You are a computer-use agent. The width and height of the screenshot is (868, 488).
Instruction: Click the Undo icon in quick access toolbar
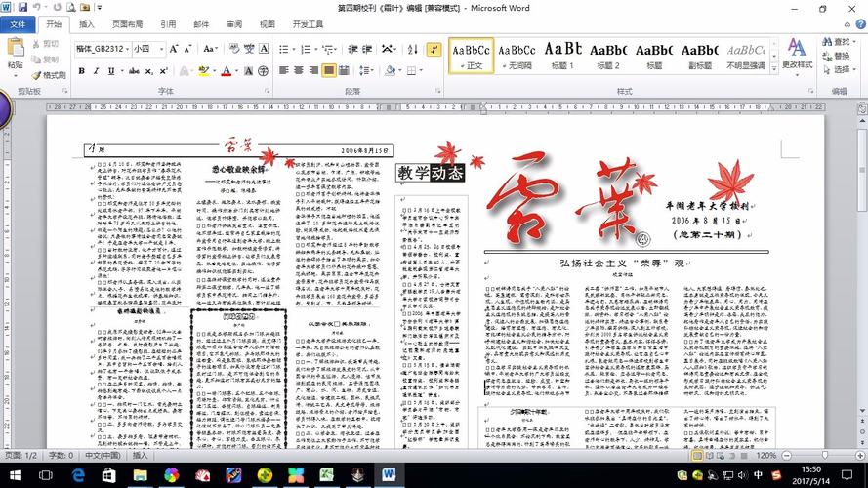[37, 7]
